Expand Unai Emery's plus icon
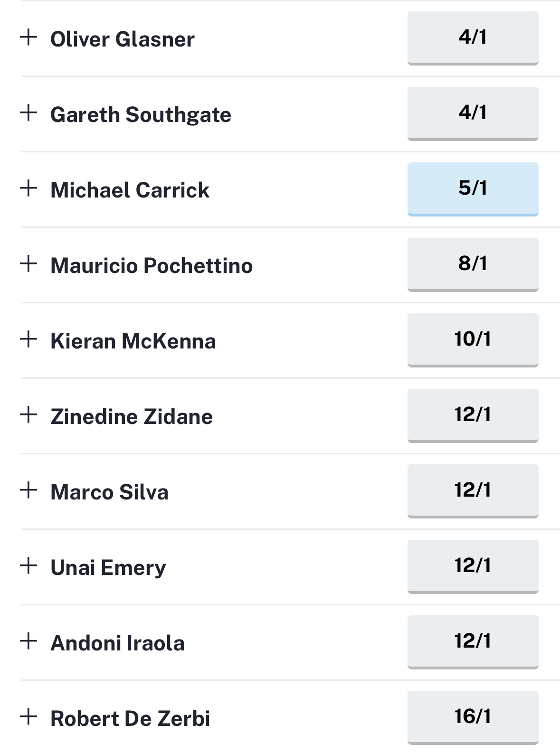This screenshot has width=560, height=753. click(x=28, y=565)
